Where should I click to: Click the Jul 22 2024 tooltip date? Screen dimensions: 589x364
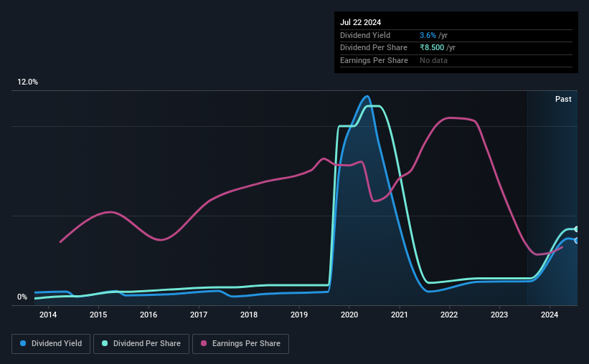pos(361,22)
